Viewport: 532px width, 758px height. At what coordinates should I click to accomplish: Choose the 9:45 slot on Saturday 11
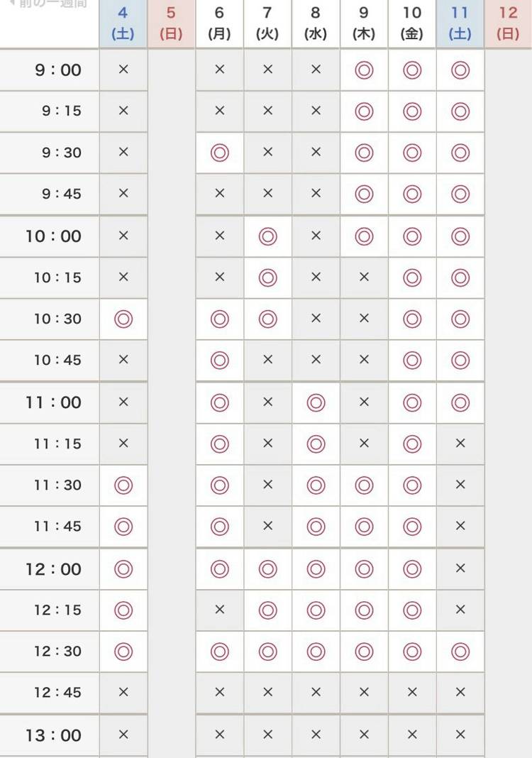pyautogui.click(x=460, y=194)
